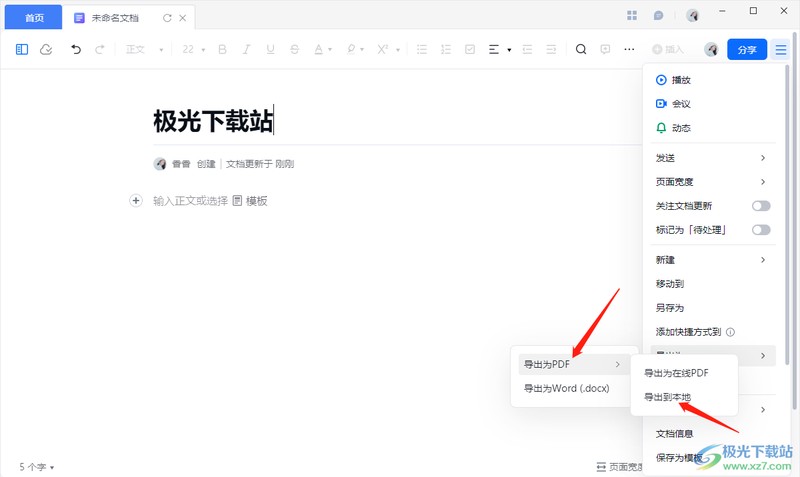Open more toolbar options (three dots)
Image resolution: width=800 pixels, height=477 pixels.
pyautogui.click(x=629, y=49)
